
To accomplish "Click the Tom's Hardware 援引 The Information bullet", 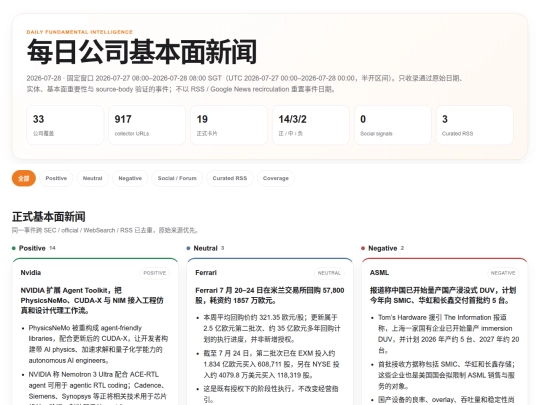I will coord(448,334).
